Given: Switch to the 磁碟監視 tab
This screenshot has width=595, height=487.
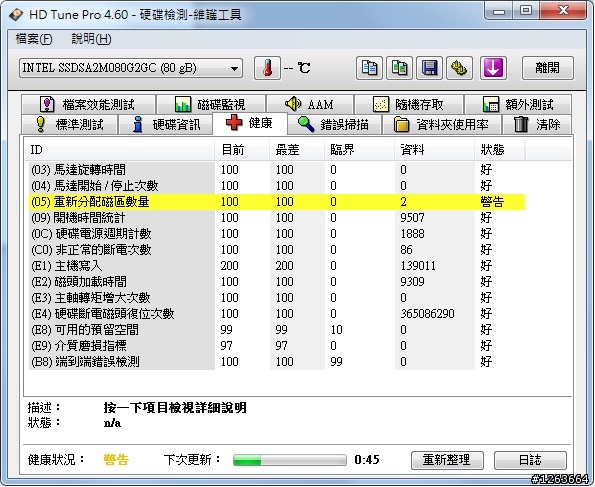Looking at the screenshot, I should (x=211, y=104).
